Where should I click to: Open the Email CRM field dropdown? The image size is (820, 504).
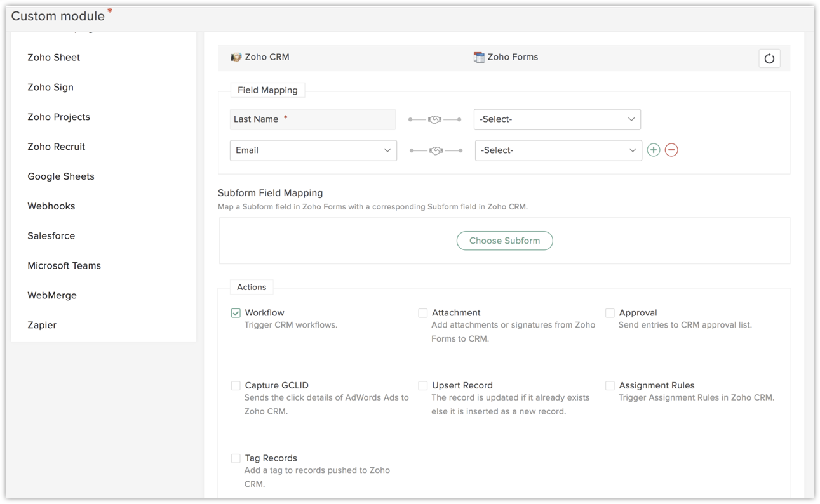[x=313, y=150]
